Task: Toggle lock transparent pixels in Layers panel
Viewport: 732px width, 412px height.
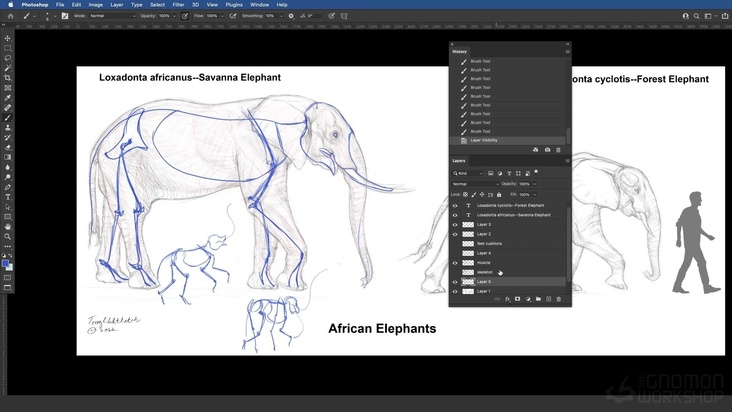Action: [x=465, y=195]
